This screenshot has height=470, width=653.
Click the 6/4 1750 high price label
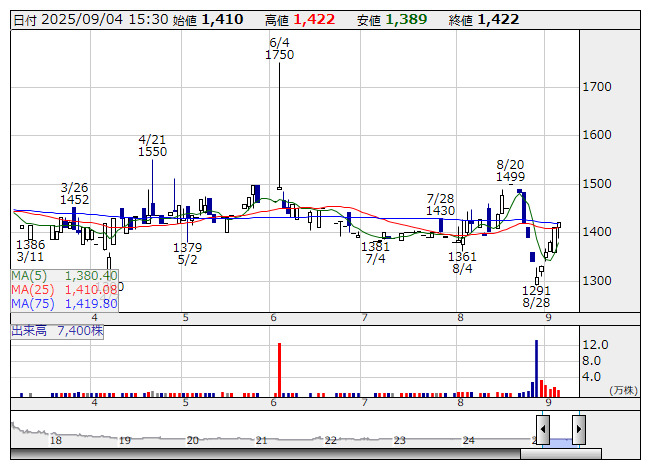tap(279, 49)
